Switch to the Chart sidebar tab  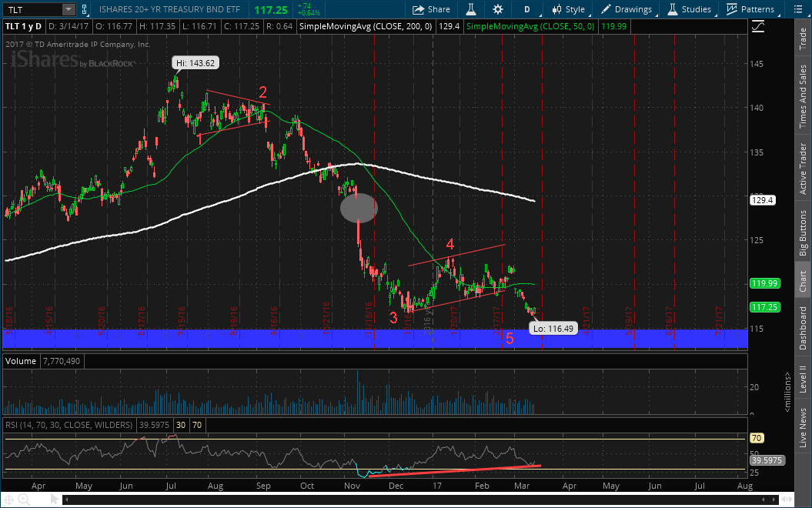point(803,280)
